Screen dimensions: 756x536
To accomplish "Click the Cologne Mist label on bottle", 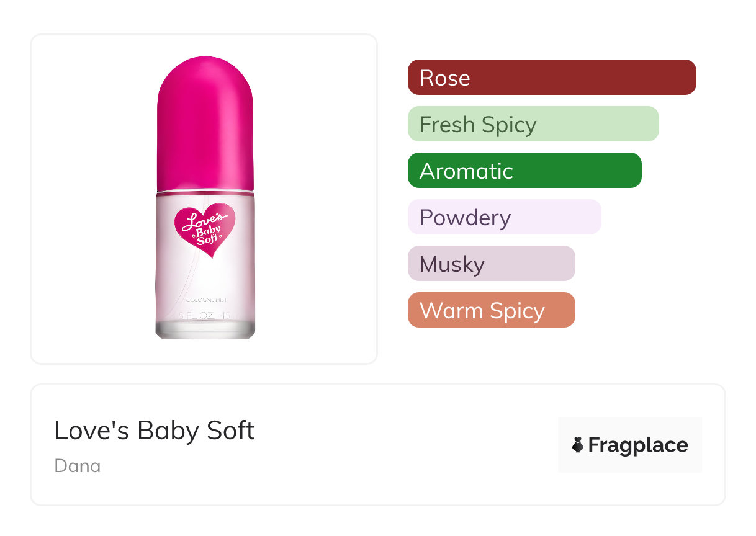I will pos(205,300).
